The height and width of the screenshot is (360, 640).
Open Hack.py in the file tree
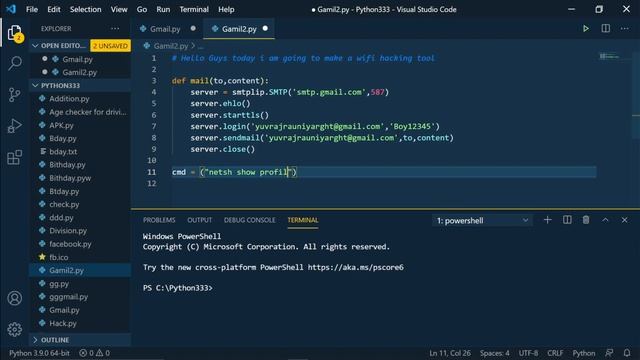click(x=80, y=323)
